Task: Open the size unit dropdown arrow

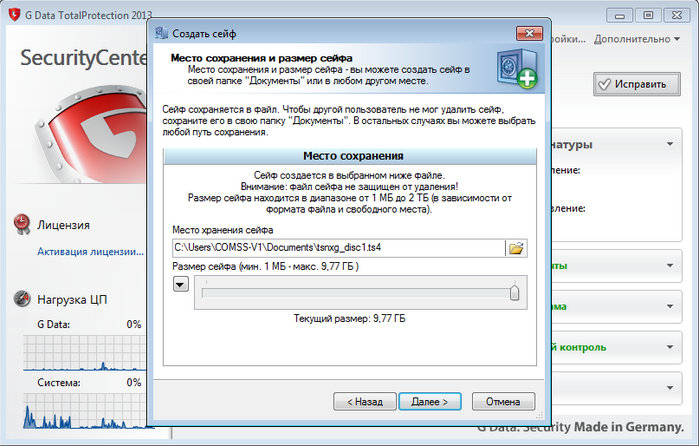Action: (x=181, y=284)
